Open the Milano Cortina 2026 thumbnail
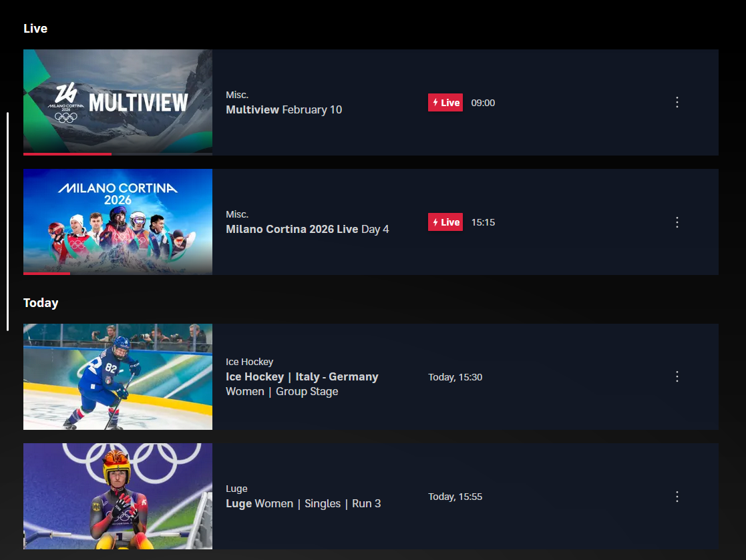This screenshot has width=746, height=560. [x=118, y=221]
